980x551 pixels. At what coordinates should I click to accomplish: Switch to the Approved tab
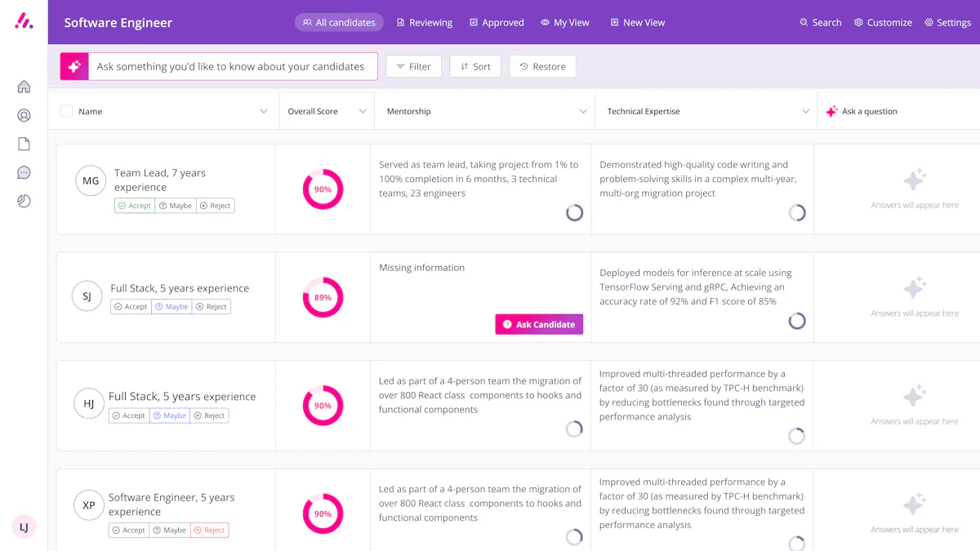point(497,22)
